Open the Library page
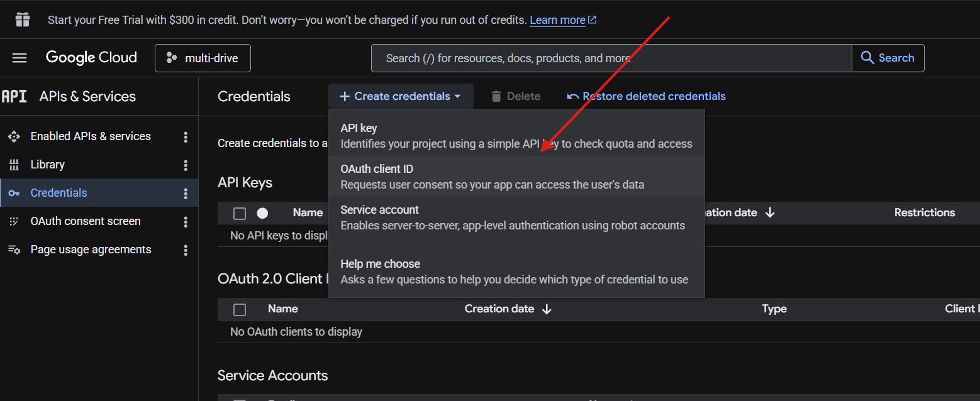The image size is (980, 401). coord(48,165)
